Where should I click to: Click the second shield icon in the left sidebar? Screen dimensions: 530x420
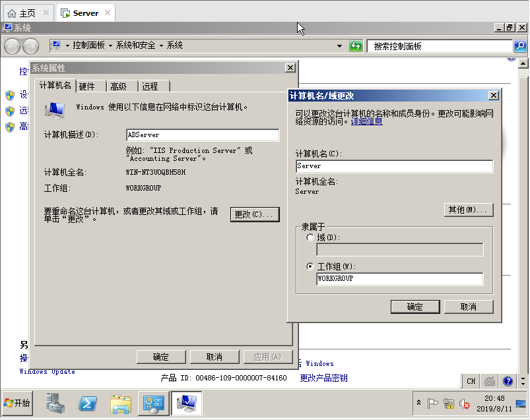tap(10, 111)
